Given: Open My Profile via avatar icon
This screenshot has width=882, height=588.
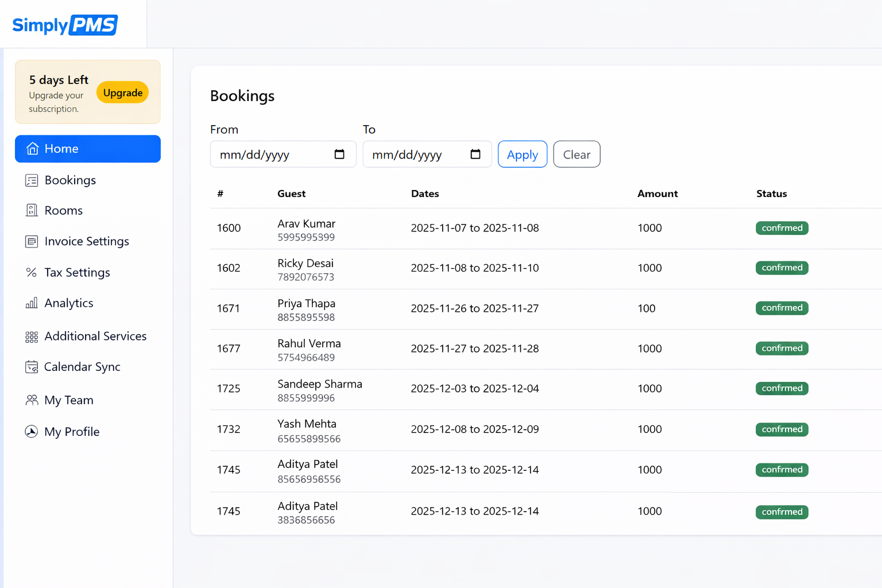Looking at the screenshot, I should pyautogui.click(x=32, y=431).
